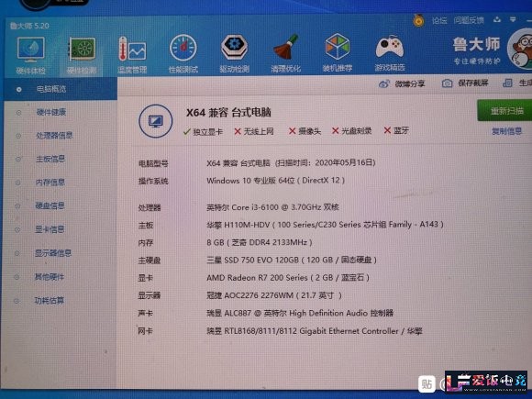The width and height of the screenshot is (532, 399).
Task: Open the 硬件体检 hardware checkup icon
Action: 30,55
